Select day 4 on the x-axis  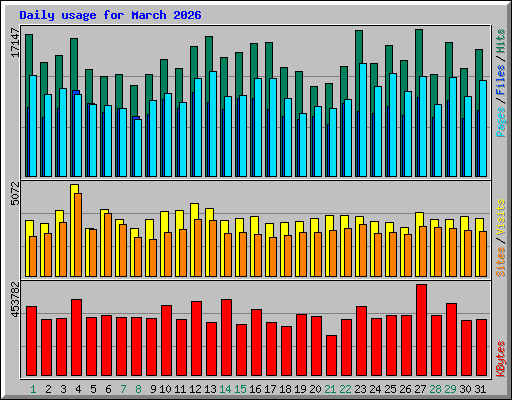point(78,389)
